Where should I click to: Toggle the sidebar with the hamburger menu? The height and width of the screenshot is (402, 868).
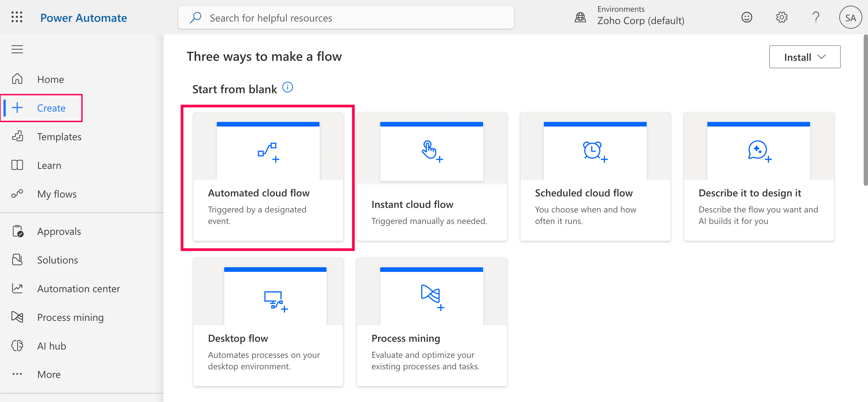click(x=17, y=49)
